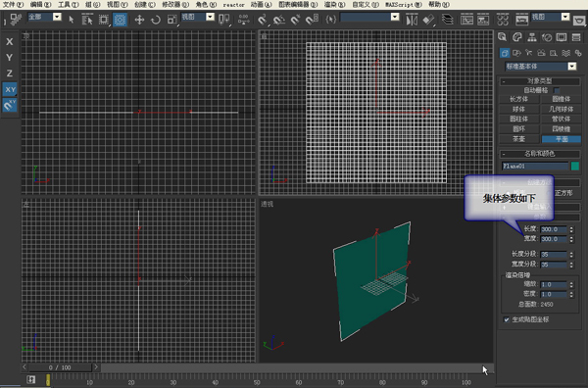Viewport: 588px width, 388px height.
Task: Open the reactor menu
Action: (233, 5)
